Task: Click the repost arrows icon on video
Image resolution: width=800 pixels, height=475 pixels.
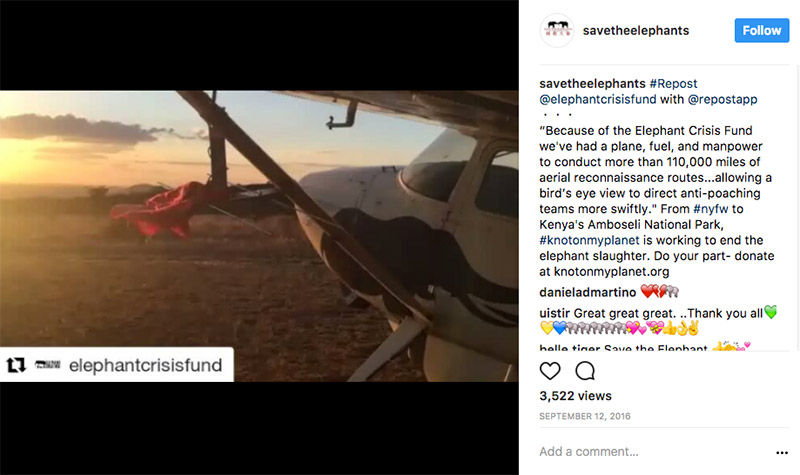Action: click(x=16, y=366)
